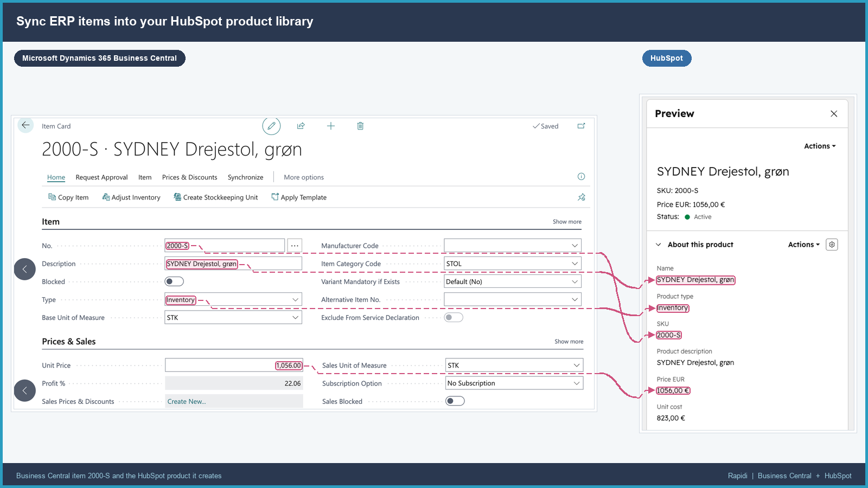Click the trash delete icon
Viewport: 868px width, 488px height.
[x=360, y=126]
